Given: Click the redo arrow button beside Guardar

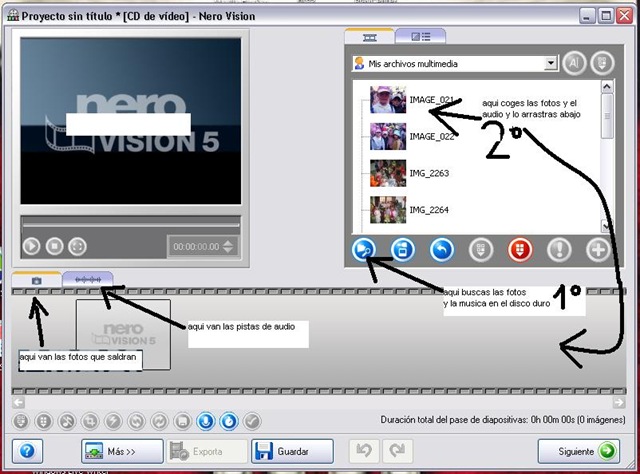Looking at the screenshot, I should pos(397,451).
